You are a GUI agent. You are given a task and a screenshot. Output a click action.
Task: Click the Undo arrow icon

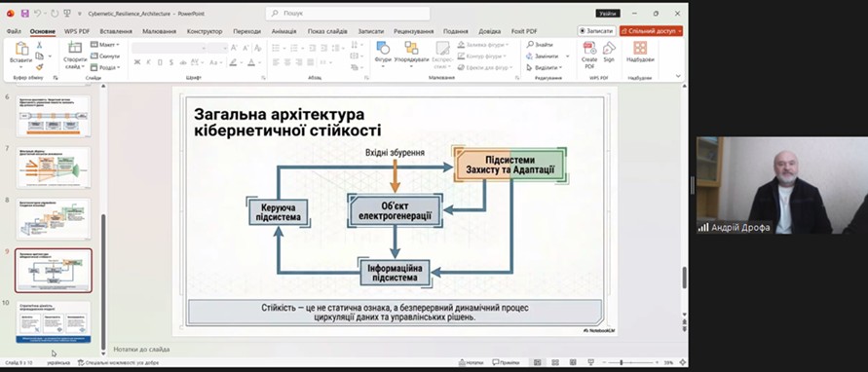pos(38,14)
